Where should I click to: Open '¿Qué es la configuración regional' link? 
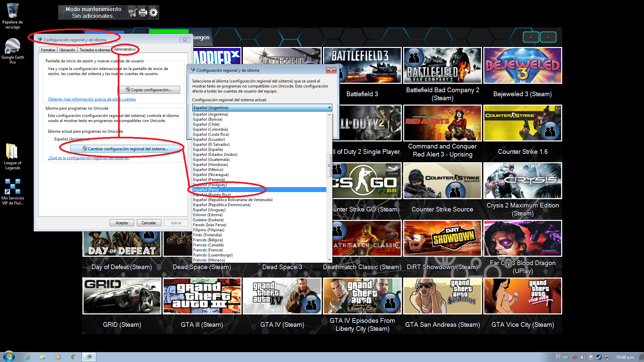(89, 158)
